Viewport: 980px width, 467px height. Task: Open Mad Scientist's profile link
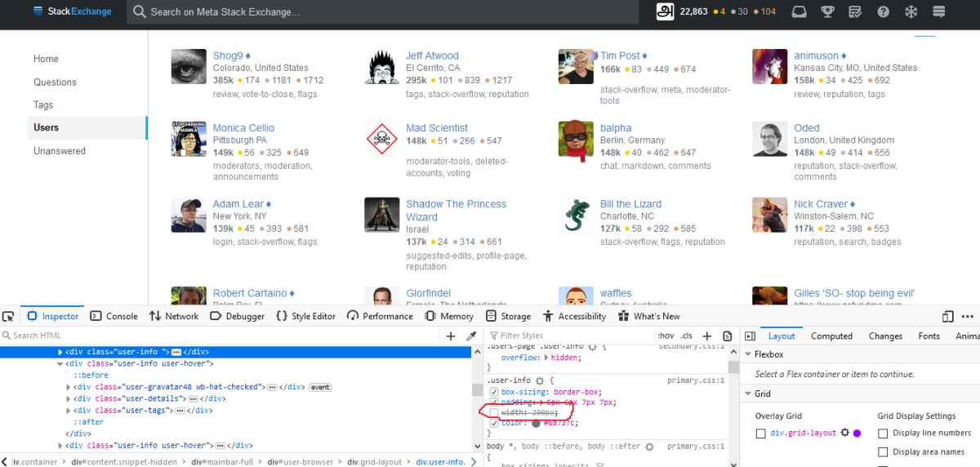click(x=437, y=128)
